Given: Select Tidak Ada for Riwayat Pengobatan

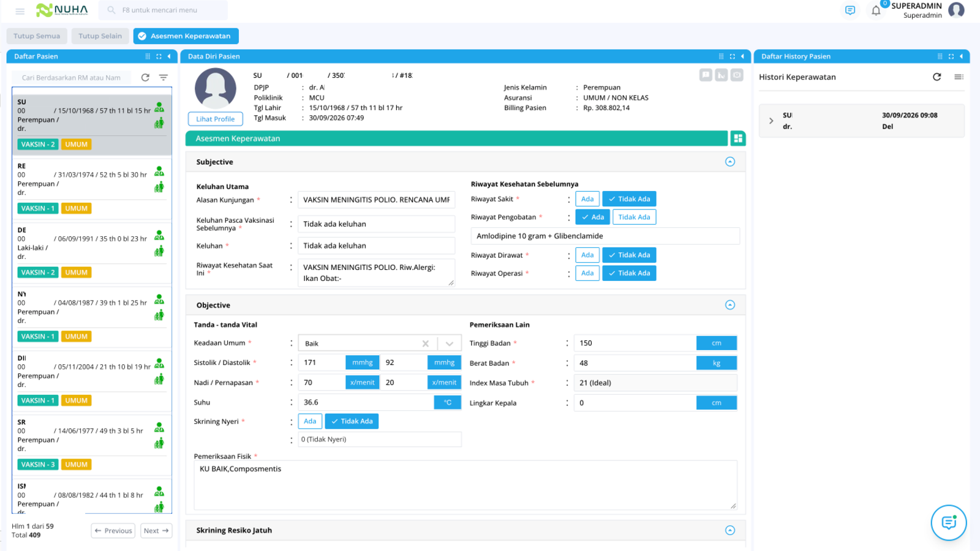Looking at the screenshot, I should 634,217.
